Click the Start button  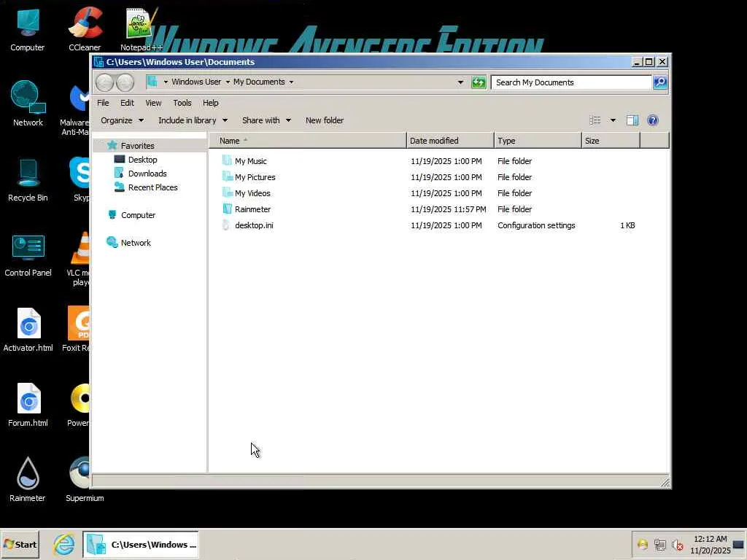[x=20, y=545]
